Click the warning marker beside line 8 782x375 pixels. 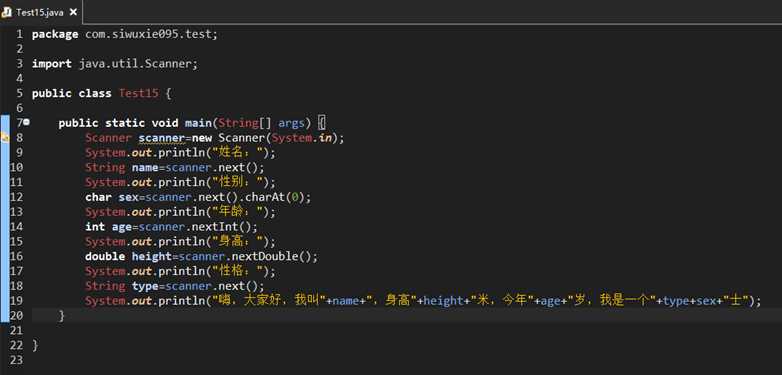(x=4, y=137)
